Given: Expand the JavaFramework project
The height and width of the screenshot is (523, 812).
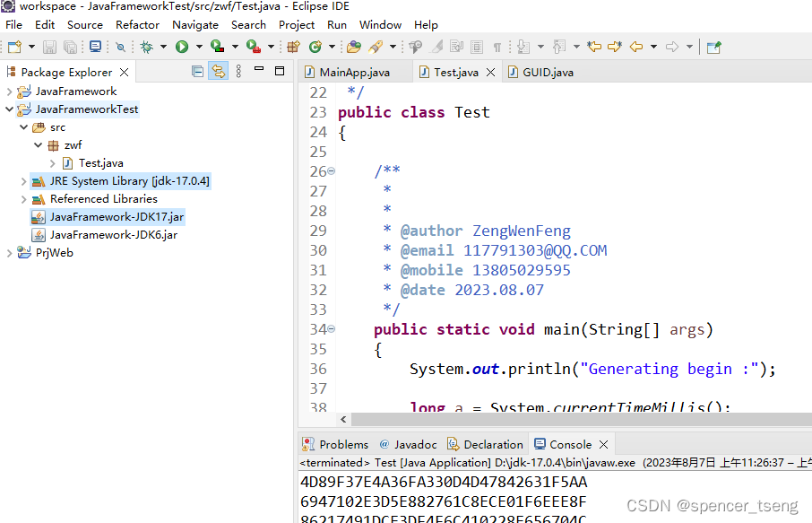Looking at the screenshot, I should (7, 91).
